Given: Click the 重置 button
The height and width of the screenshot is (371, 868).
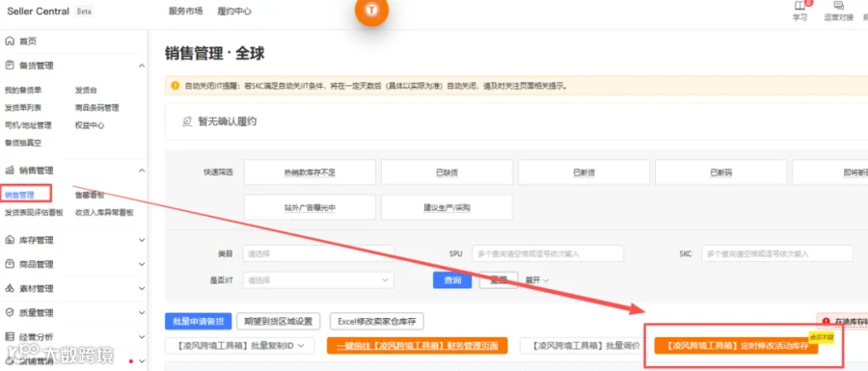Looking at the screenshot, I should (x=499, y=280).
